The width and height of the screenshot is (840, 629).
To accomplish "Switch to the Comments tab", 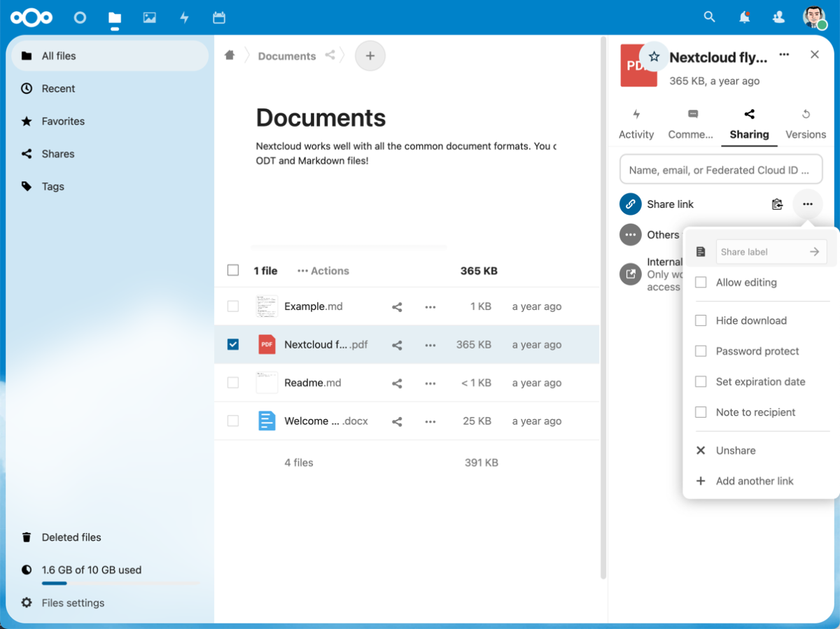I will tap(691, 125).
